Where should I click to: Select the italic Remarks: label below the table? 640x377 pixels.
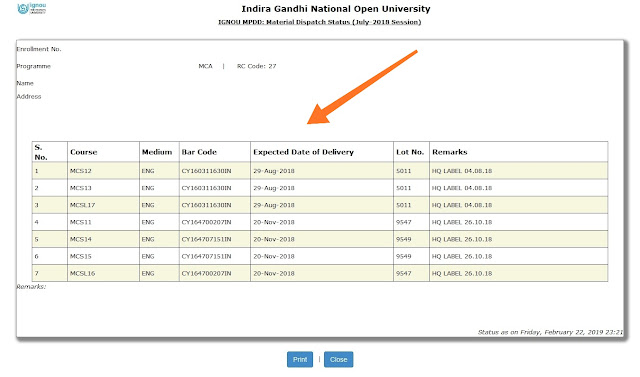pyautogui.click(x=31, y=287)
